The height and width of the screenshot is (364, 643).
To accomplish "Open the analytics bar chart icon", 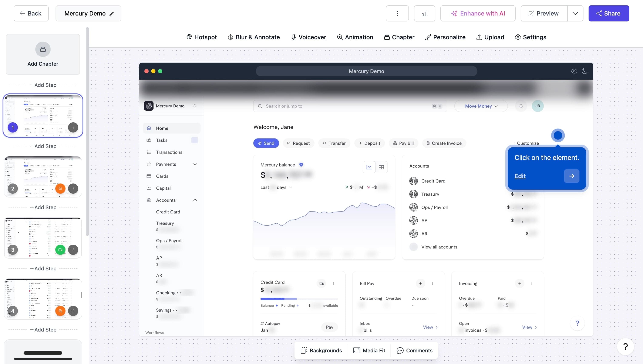I will tap(424, 14).
